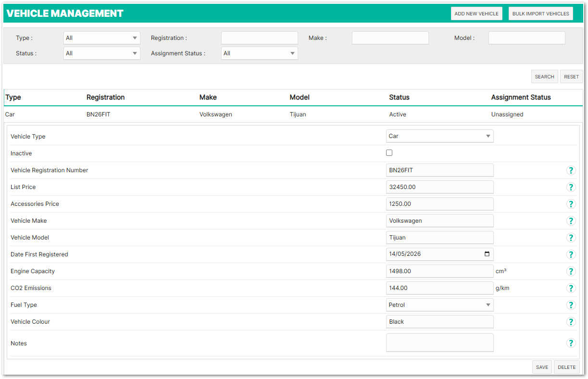Click the Assignment Status column header
The height and width of the screenshot is (379, 588).
[x=521, y=98]
